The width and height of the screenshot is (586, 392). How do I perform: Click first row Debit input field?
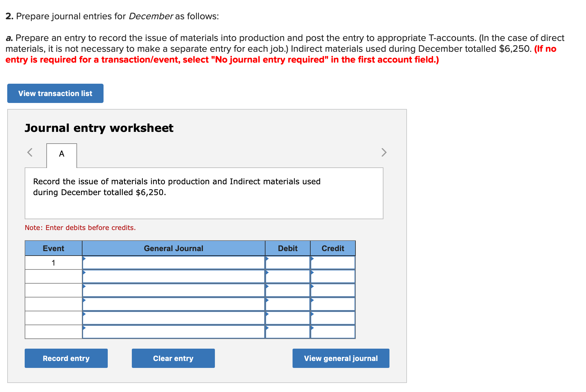288,263
